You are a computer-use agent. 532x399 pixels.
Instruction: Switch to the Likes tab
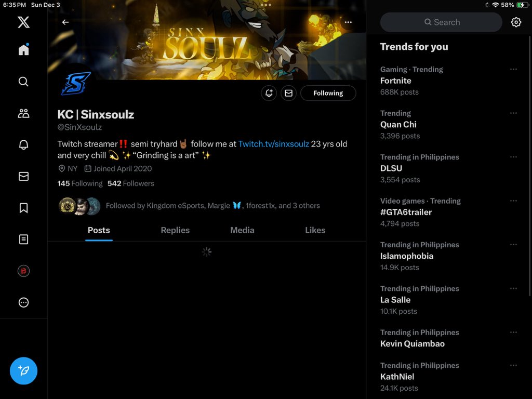315,230
